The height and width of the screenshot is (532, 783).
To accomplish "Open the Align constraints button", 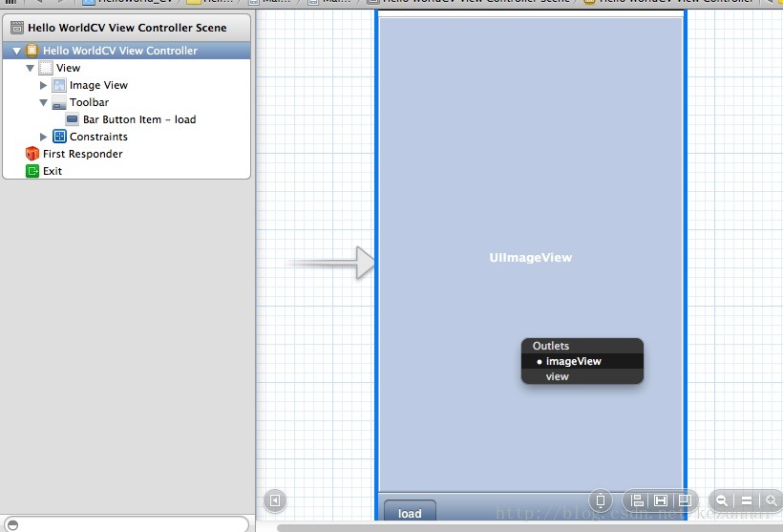I will pos(637,500).
